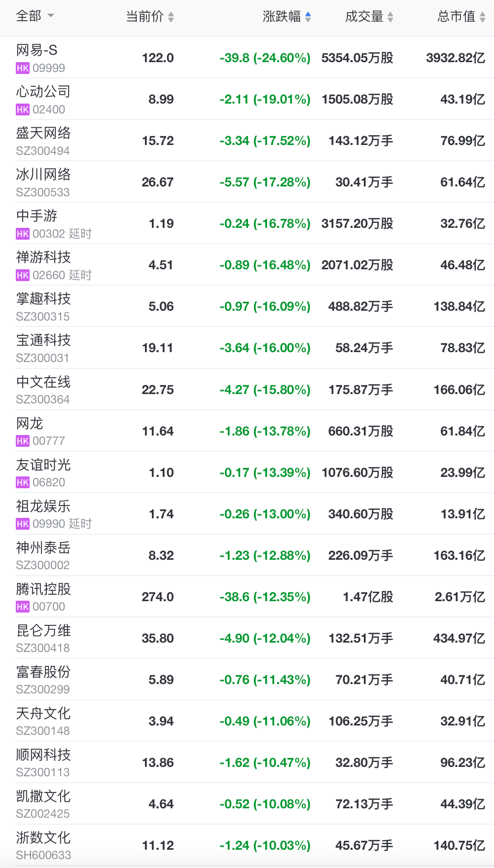494x868 pixels.
Task: Sort by 成交量 column arrows
Action: pos(390,17)
